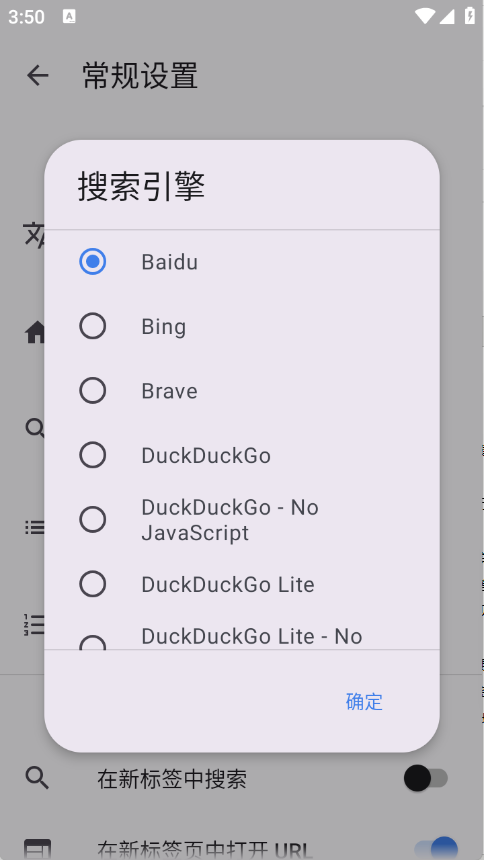Tap the bulleted list icon at left

pos(35,528)
